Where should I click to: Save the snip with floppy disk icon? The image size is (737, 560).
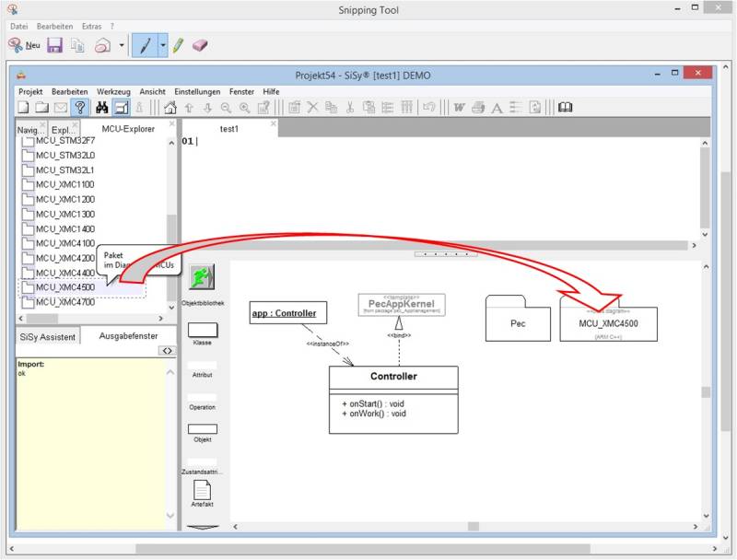[55, 45]
